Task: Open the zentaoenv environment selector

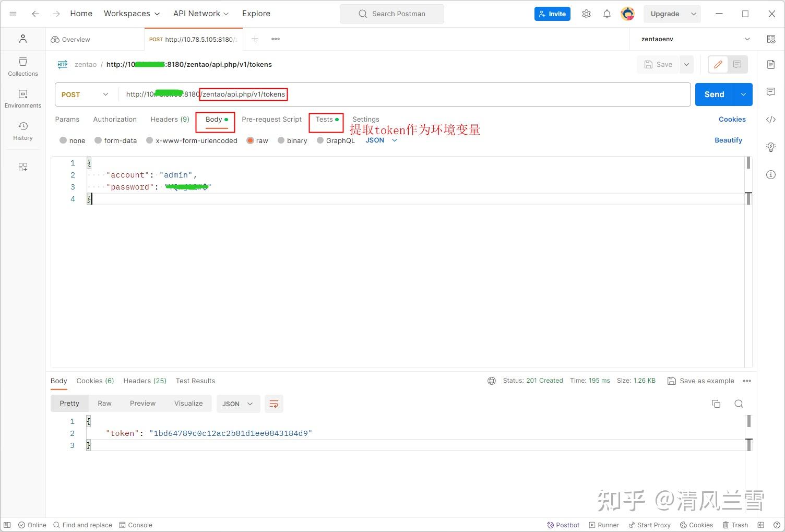Action: [x=695, y=39]
